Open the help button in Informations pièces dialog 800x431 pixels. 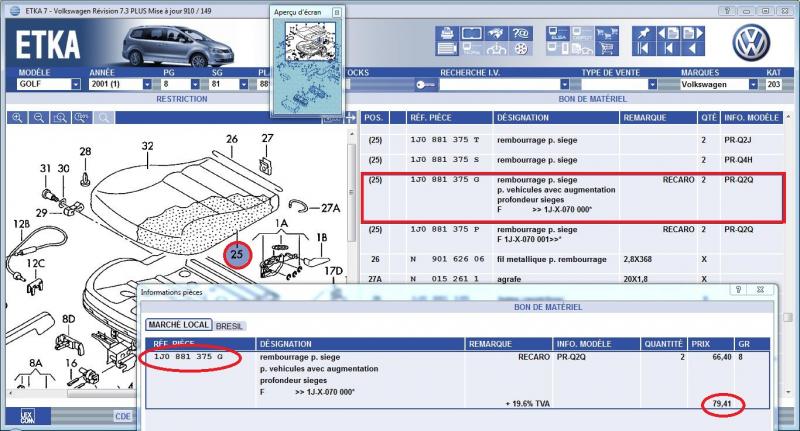coord(738,289)
